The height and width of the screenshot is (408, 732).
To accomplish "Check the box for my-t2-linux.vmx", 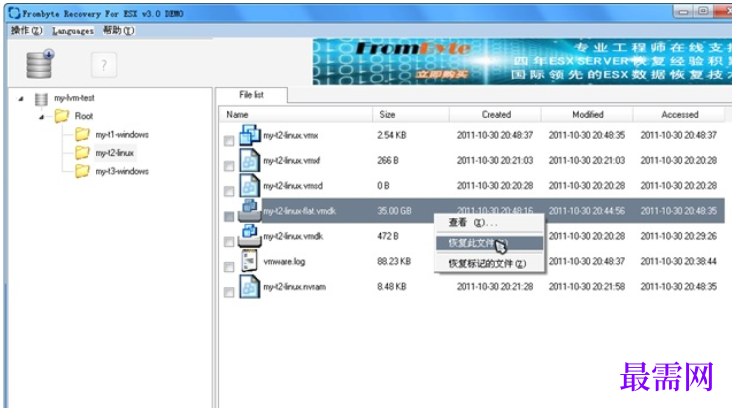I will pyautogui.click(x=229, y=141).
